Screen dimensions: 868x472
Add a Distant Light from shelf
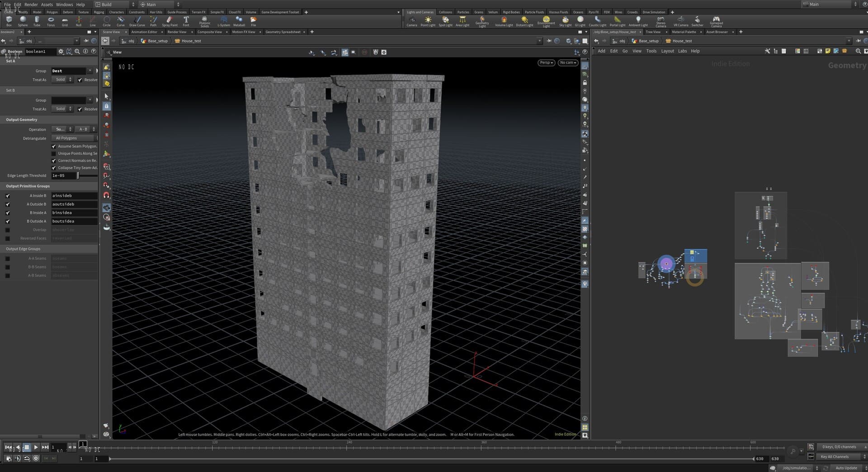click(x=524, y=21)
